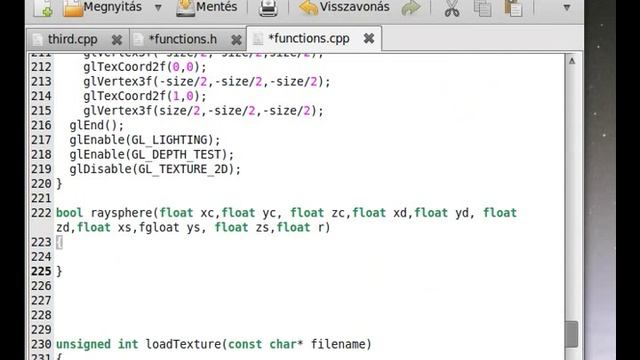Click the document icon on the third.cpp tab
The height and width of the screenshot is (360, 640).
[x=38, y=40]
